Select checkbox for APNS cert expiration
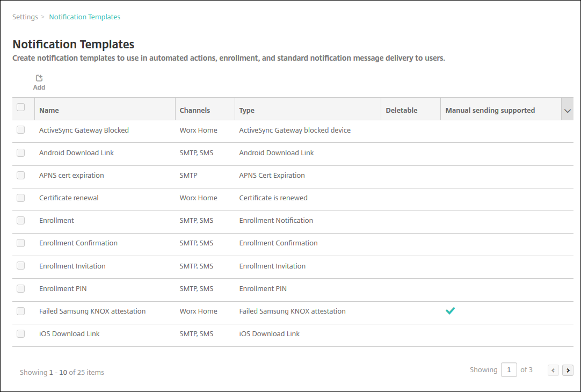Image resolution: width=581 pixels, height=392 pixels. 21,175
